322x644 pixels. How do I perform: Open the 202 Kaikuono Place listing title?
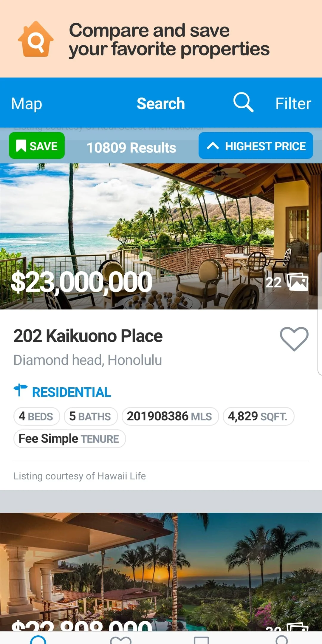pyautogui.click(x=88, y=336)
